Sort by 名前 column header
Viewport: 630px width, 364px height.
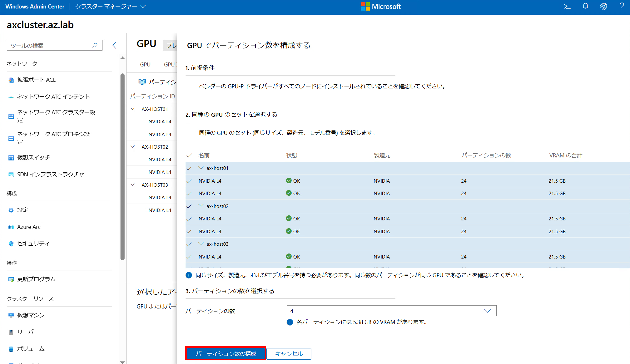(x=204, y=155)
